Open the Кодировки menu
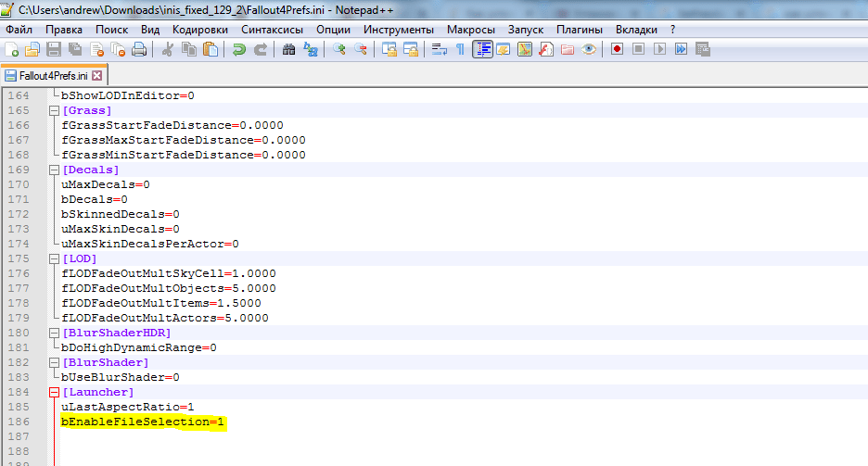 (x=199, y=30)
